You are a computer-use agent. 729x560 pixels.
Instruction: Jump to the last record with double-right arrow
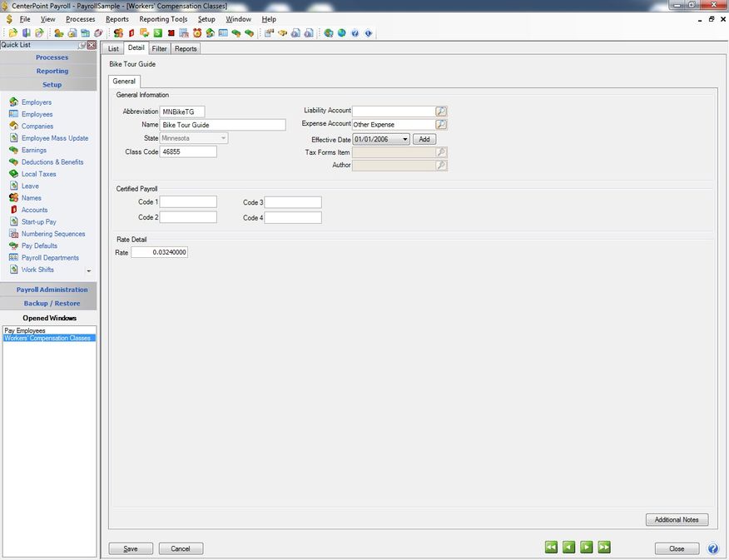click(x=604, y=548)
